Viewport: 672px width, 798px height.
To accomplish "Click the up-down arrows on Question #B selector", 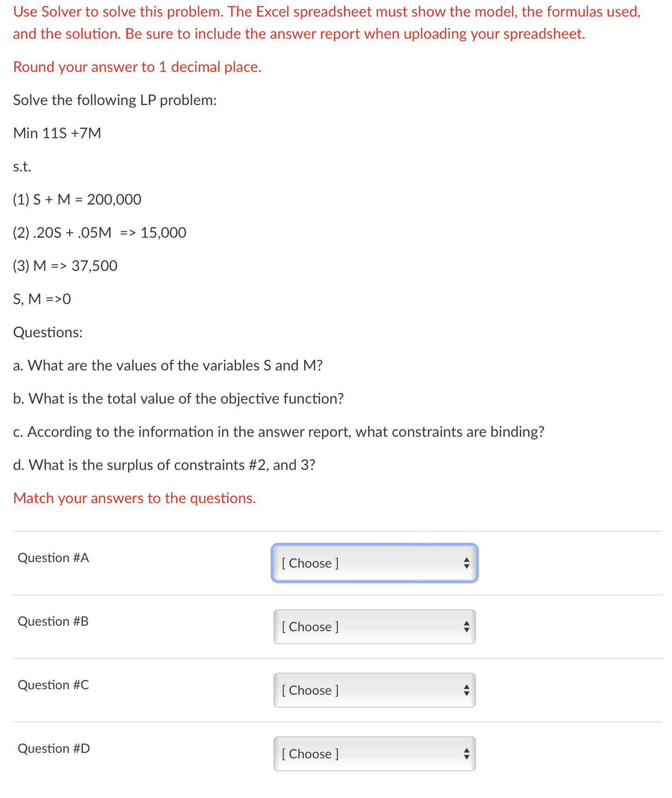I will tap(466, 627).
